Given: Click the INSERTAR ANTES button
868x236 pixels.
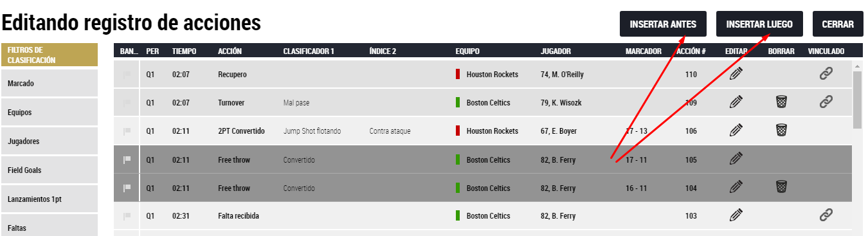Looking at the screenshot, I should point(663,24).
